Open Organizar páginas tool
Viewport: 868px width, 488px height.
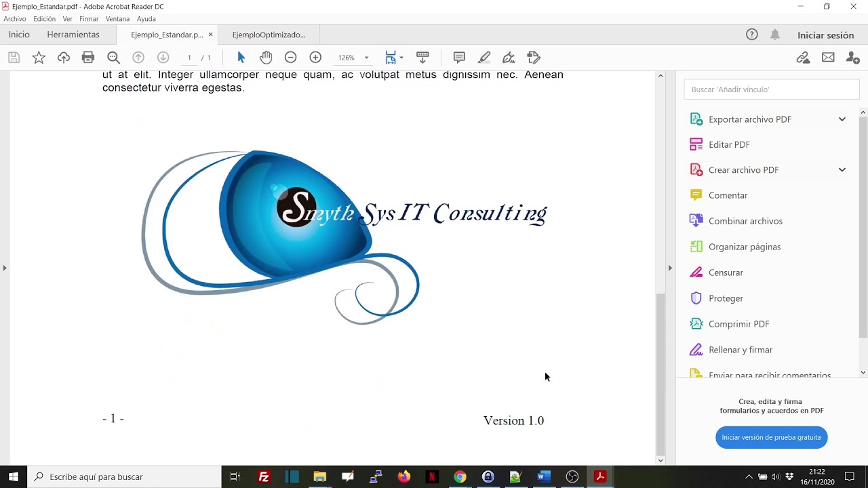(x=745, y=247)
